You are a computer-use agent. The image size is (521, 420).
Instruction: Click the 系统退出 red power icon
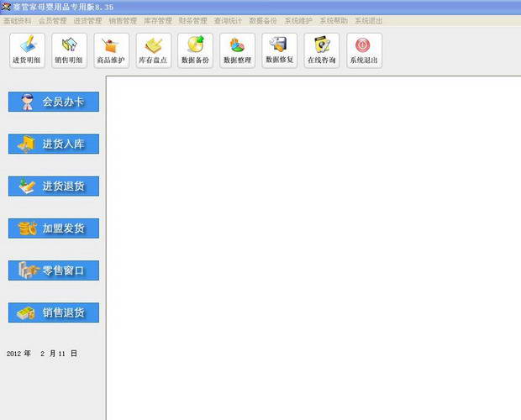tap(364, 50)
